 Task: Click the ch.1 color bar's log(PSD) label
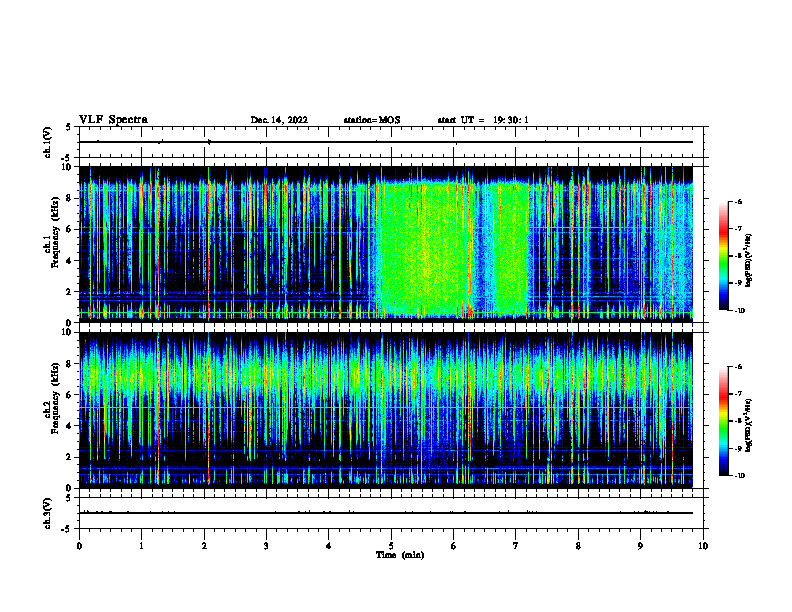(x=748, y=260)
